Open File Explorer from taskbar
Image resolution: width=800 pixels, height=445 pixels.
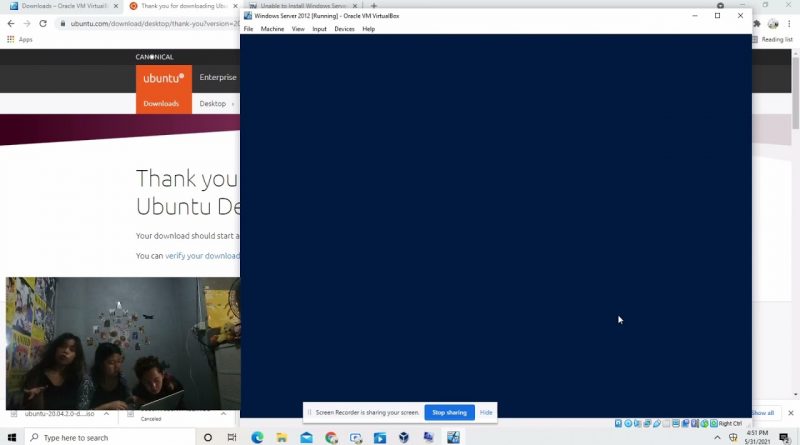click(x=282, y=437)
